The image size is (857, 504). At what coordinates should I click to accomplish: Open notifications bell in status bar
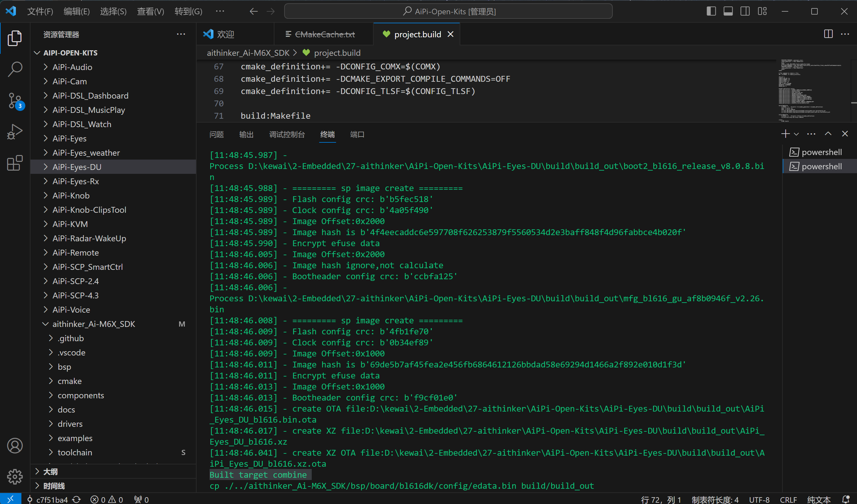(x=846, y=499)
